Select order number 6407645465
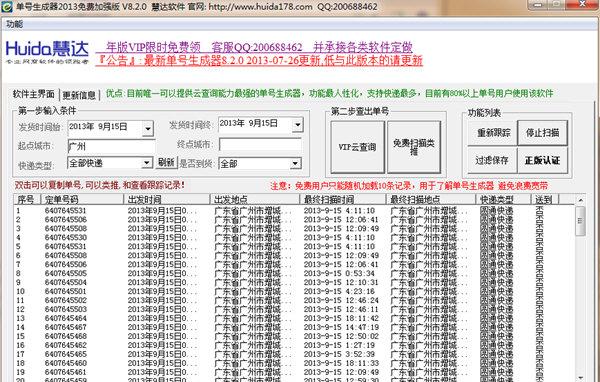Viewport: 600px width, 382px height. 66,354
